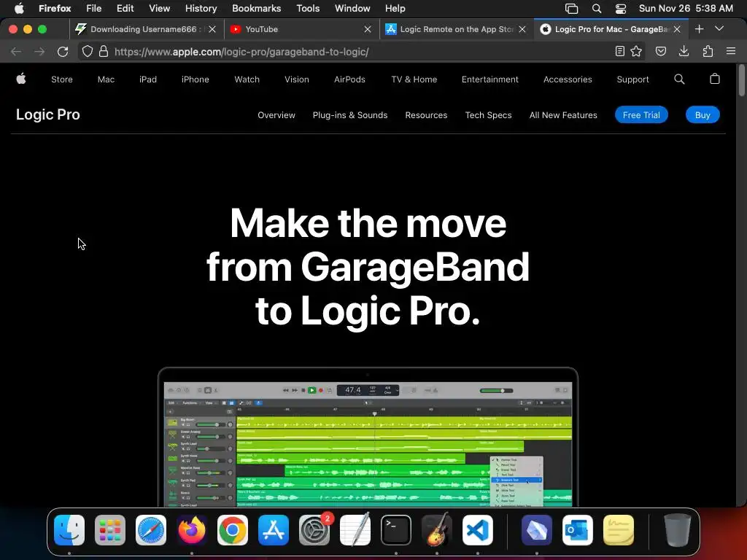
Task: Open Overview link in Logic Pro nav
Action: pos(276,115)
